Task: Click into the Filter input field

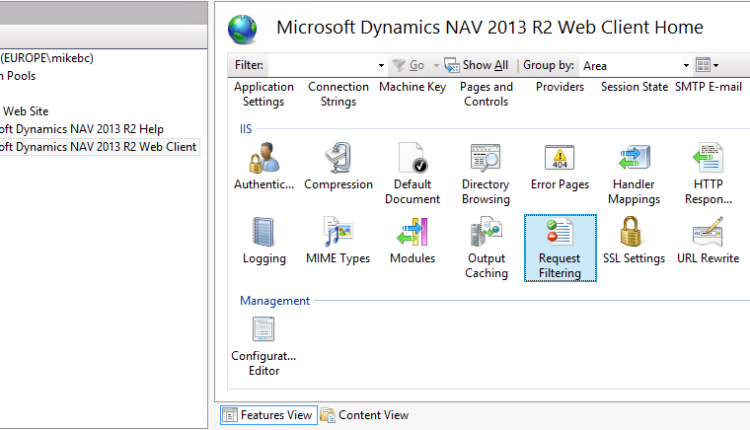Action: tap(320, 65)
